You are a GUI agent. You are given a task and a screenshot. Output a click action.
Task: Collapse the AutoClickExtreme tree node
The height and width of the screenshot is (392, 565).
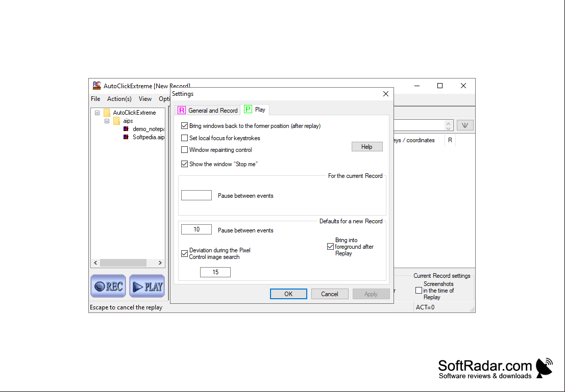pos(97,113)
